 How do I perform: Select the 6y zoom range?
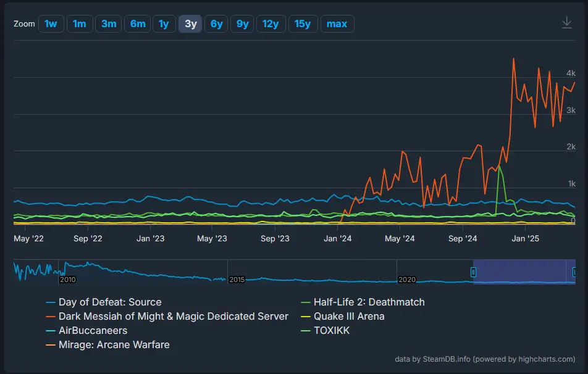(216, 23)
